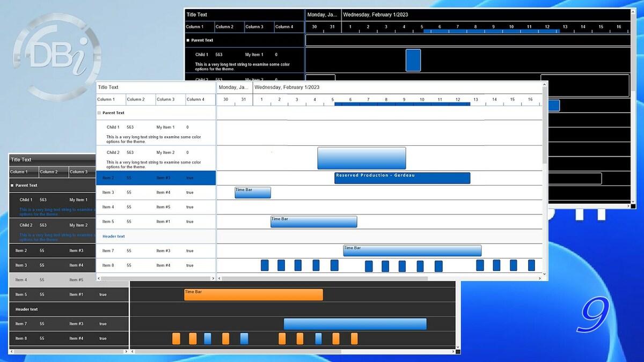The height and width of the screenshot is (362, 644).
Task: Click the blue 'Header text' row in white window
Action: click(x=156, y=237)
